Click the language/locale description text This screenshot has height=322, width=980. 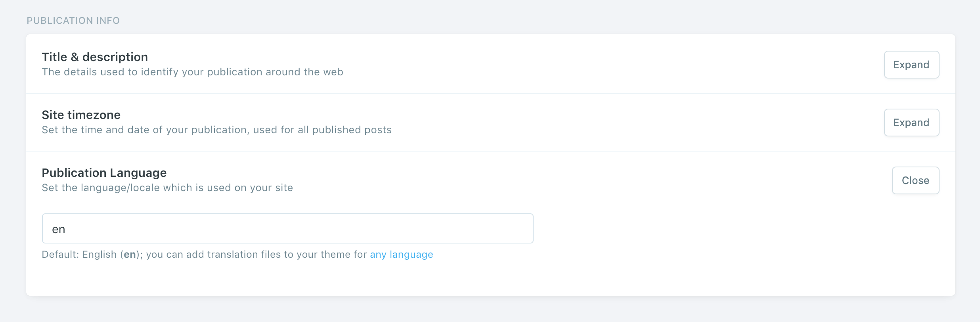coord(167,187)
